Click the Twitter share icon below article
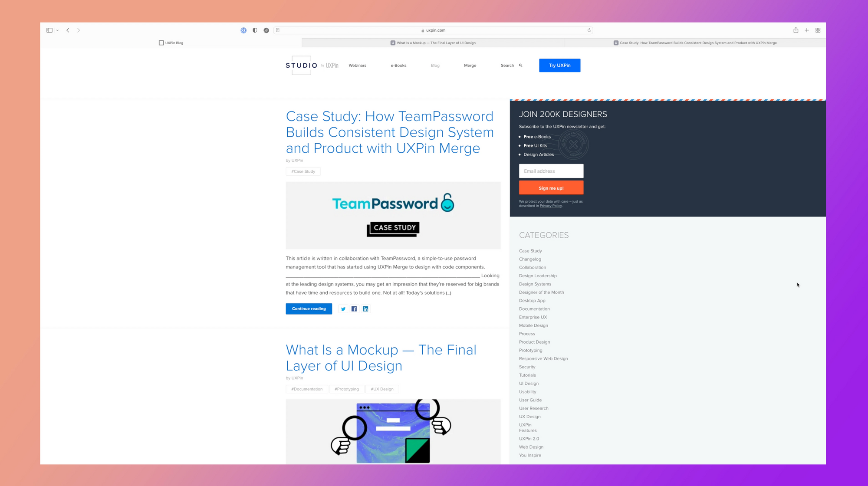The height and width of the screenshot is (486, 868). click(x=343, y=309)
